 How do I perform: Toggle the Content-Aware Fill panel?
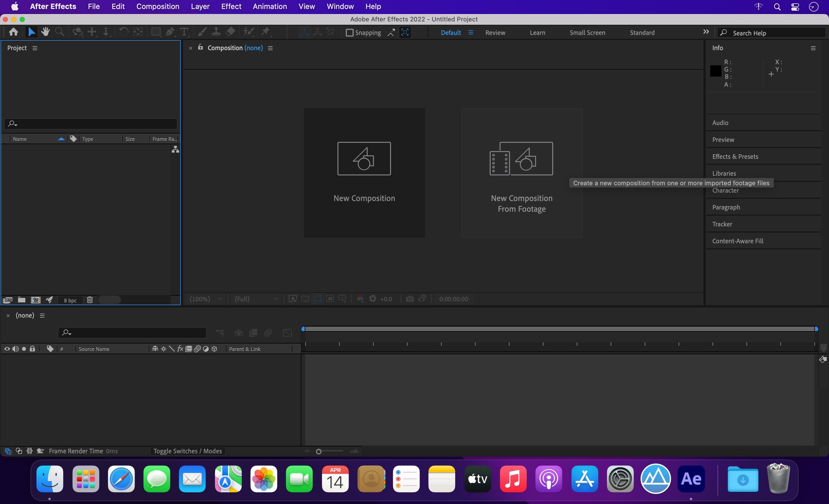[x=738, y=240]
